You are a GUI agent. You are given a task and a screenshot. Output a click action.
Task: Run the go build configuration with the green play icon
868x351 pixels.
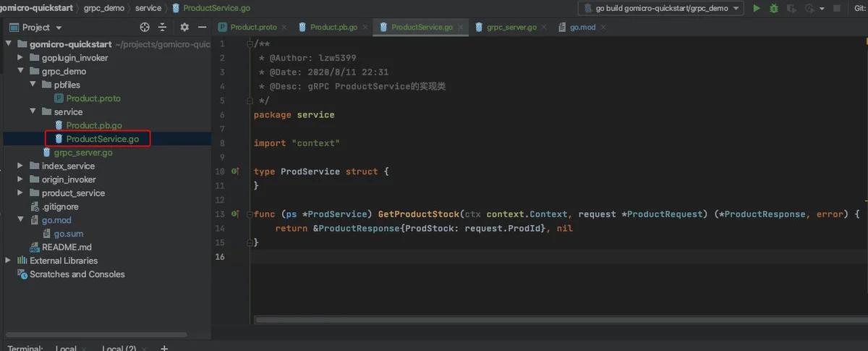pyautogui.click(x=757, y=8)
